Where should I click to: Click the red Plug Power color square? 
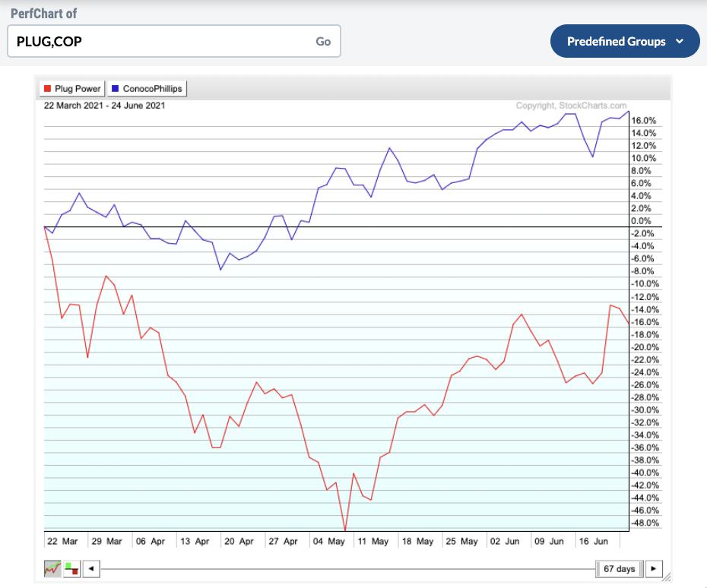tap(49, 89)
